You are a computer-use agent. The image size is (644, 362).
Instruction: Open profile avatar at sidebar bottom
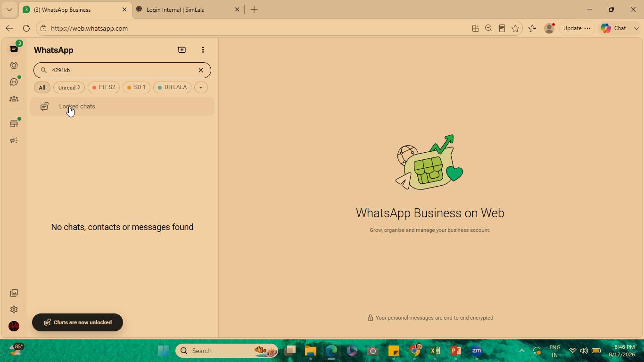[x=14, y=326]
